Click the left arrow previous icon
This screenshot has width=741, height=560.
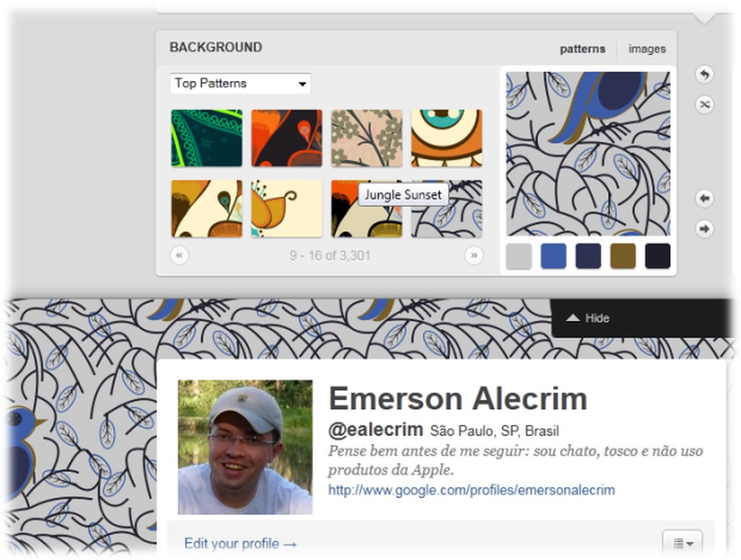704,198
